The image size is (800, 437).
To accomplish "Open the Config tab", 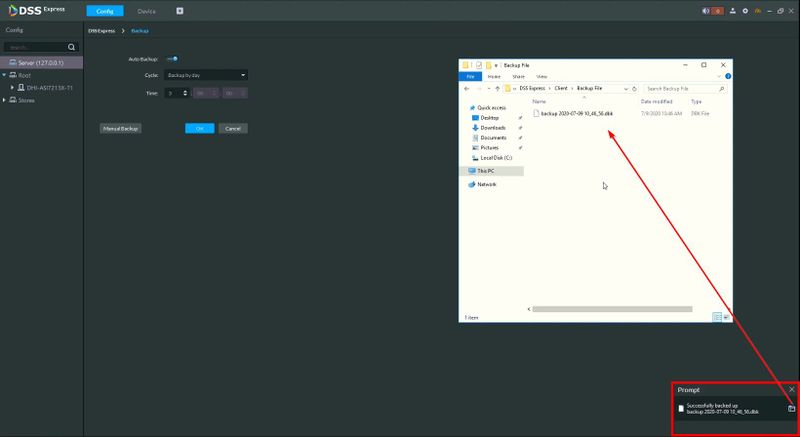I will pyautogui.click(x=105, y=11).
